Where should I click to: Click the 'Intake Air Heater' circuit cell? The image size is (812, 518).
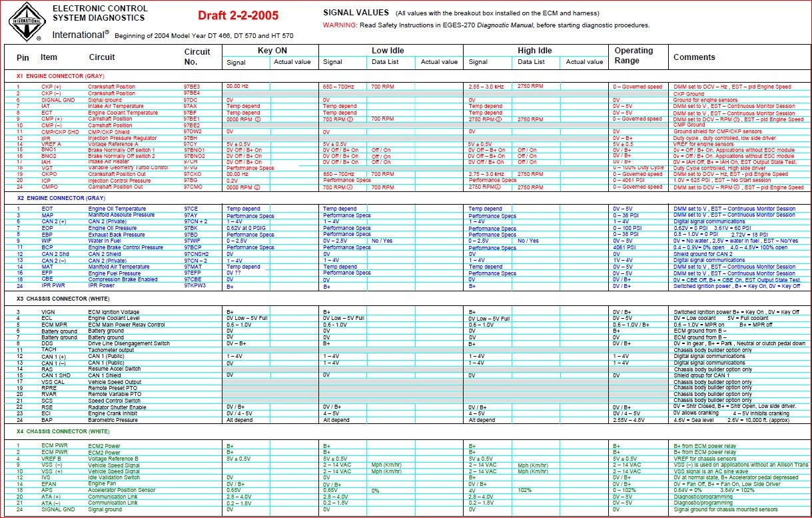point(109,161)
